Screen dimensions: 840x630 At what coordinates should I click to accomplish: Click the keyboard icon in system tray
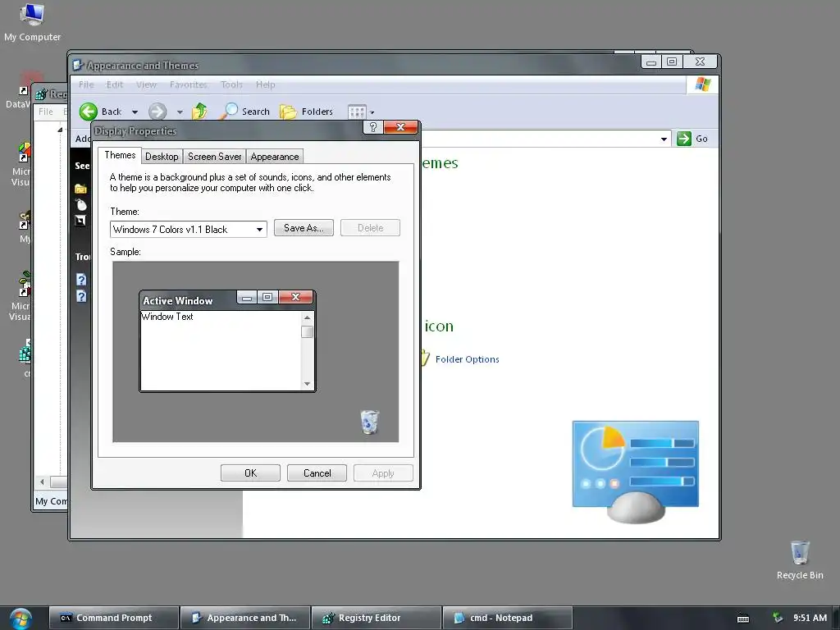743,619
